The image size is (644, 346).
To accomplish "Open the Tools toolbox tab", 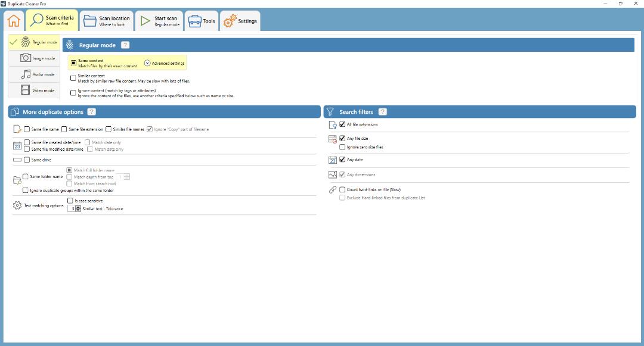I will 202,21.
